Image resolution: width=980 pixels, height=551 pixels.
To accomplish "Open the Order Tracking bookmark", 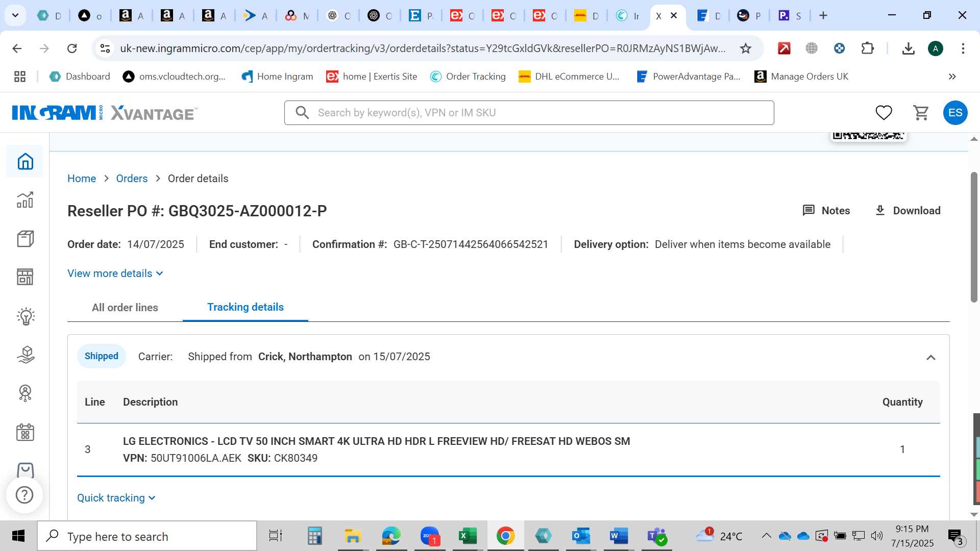I will pos(468,77).
